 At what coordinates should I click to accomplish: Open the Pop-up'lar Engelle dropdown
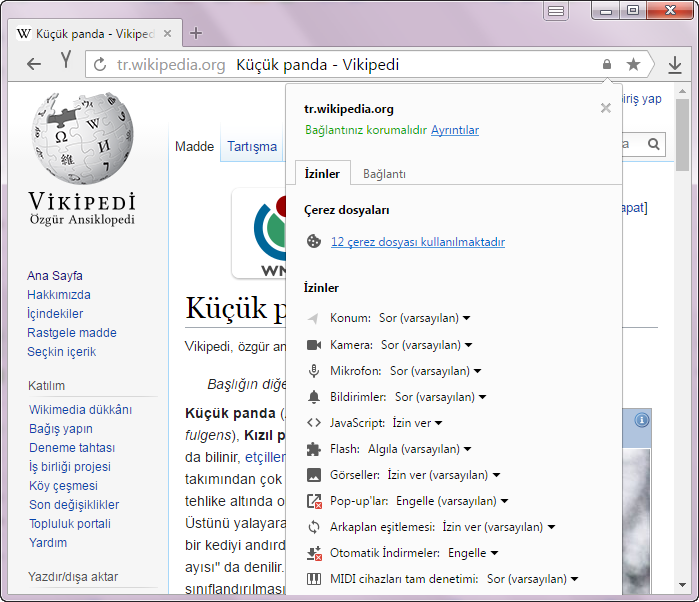tap(452, 501)
